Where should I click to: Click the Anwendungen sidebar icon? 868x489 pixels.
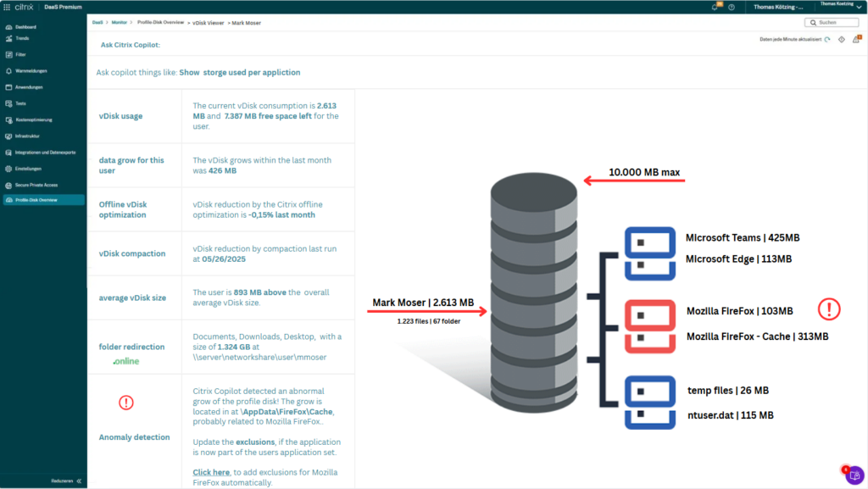pos(8,87)
